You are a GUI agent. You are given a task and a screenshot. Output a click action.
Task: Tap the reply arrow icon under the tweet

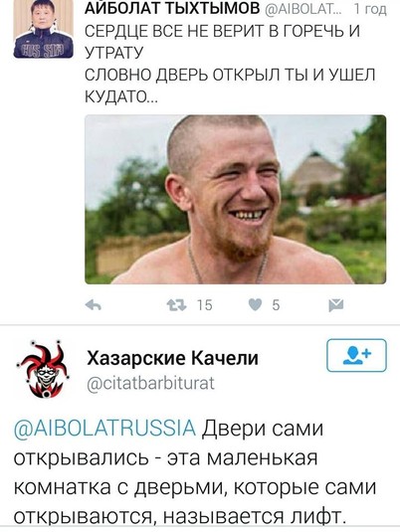pyautogui.click(x=94, y=305)
